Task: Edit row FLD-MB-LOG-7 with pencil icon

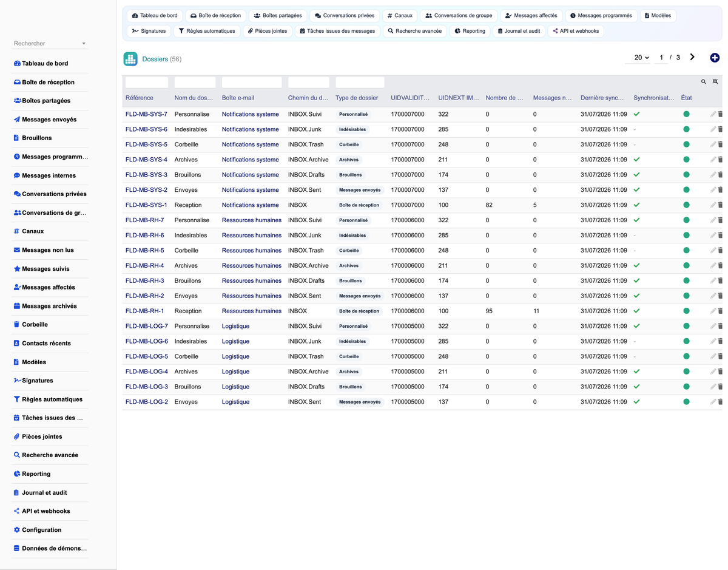Action: point(713,326)
